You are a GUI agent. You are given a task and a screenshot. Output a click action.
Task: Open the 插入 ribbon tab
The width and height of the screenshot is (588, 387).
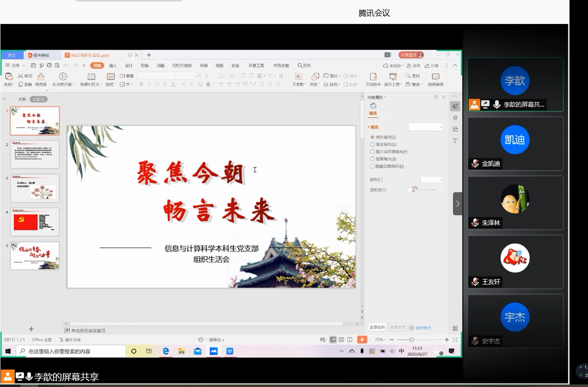113,65
